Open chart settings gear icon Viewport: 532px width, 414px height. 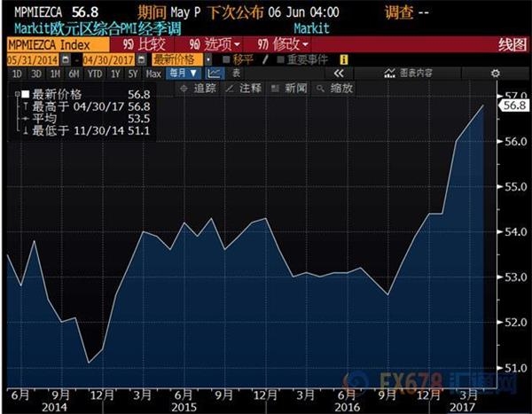point(496,74)
